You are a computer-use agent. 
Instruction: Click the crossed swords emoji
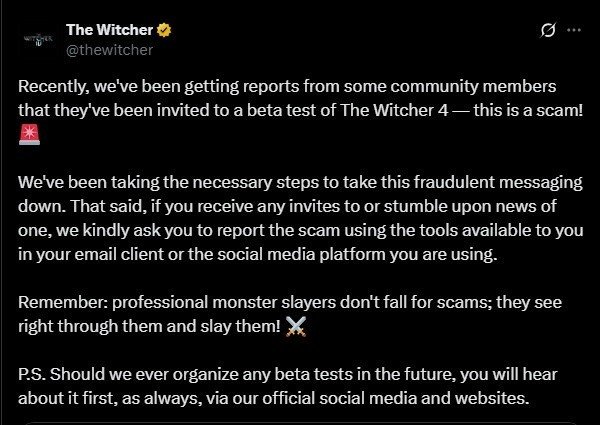point(296,326)
